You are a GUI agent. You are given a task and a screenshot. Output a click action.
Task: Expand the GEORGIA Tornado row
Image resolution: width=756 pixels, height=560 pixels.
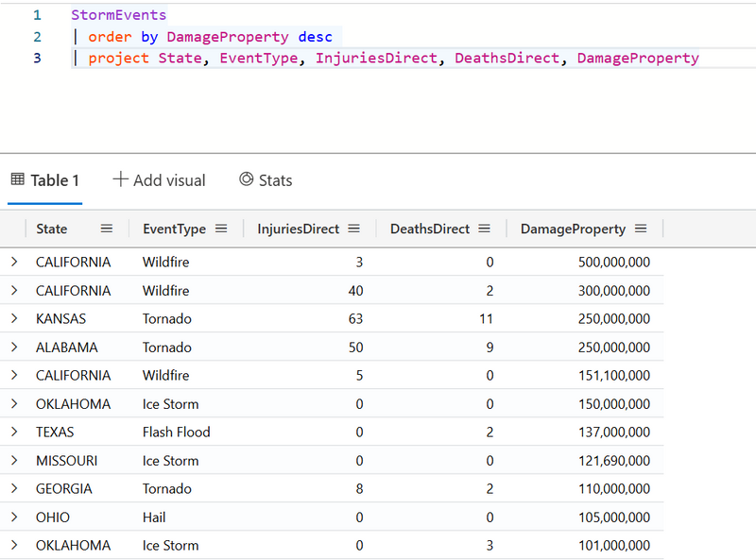coord(14,488)
